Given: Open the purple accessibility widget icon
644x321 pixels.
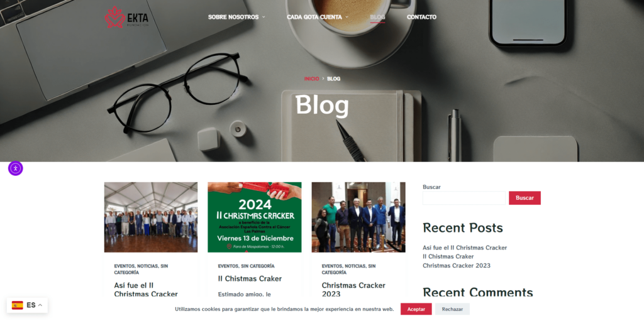Looking at the screenshot, I should 16,168.
